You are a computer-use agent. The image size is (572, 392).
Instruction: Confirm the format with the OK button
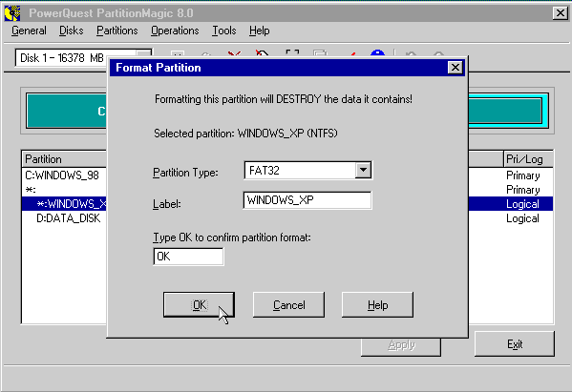[x=199, y=304]
